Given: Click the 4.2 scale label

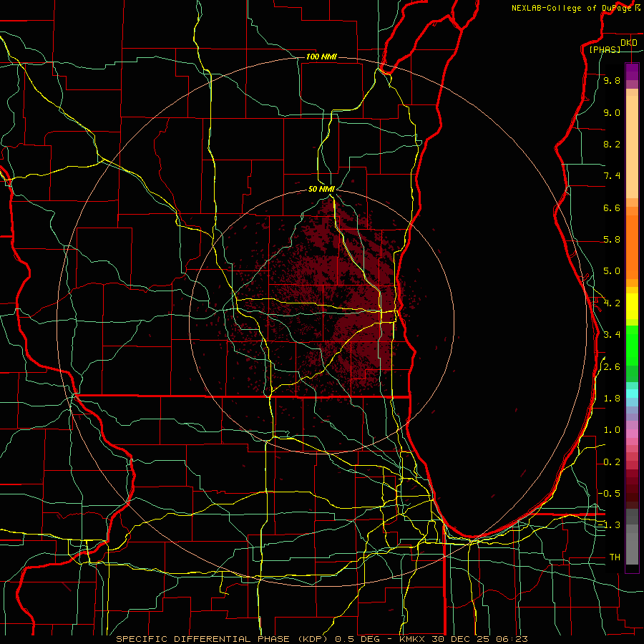Looking at the screenshot, I should [612, 303].
